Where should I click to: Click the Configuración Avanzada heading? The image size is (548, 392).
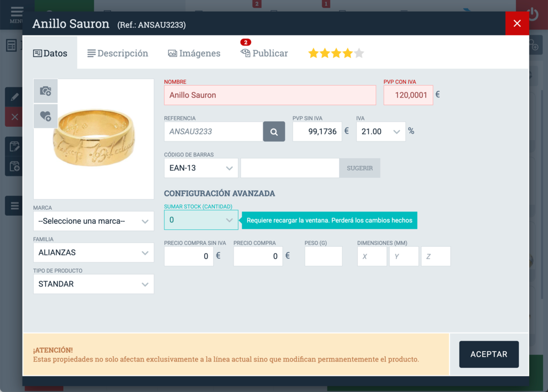(x=220, y=193)
